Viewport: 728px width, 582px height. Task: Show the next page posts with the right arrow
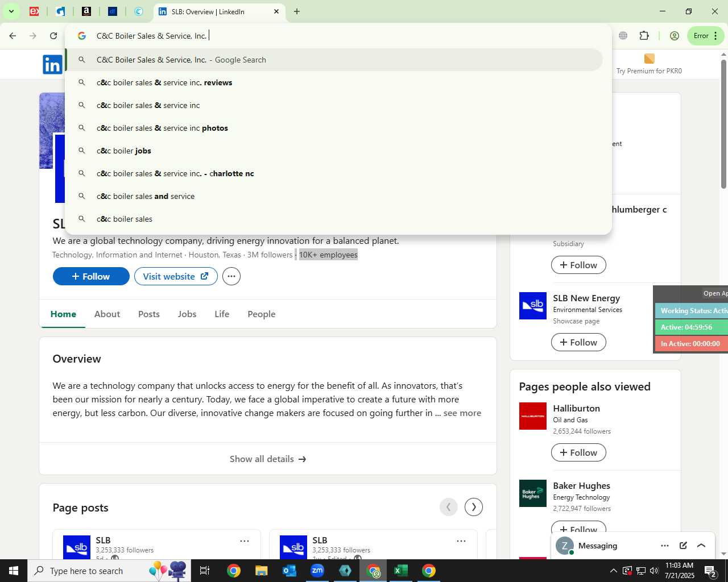click(474, 507)
